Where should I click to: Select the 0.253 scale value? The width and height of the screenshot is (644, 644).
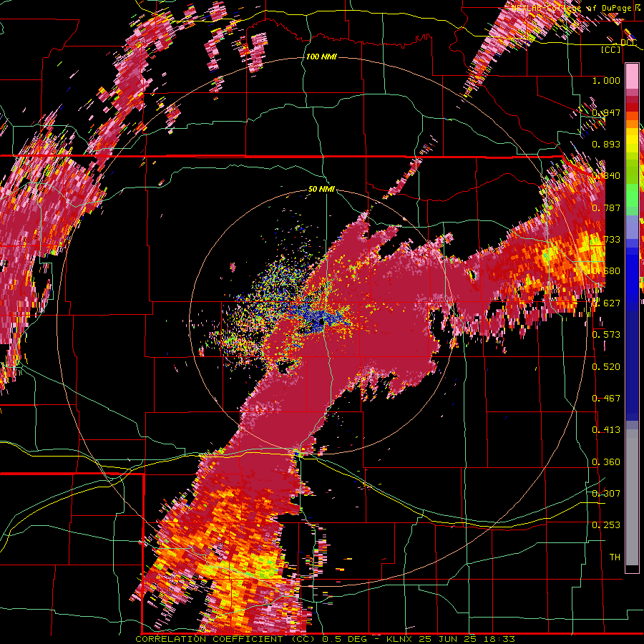[606, 525]
